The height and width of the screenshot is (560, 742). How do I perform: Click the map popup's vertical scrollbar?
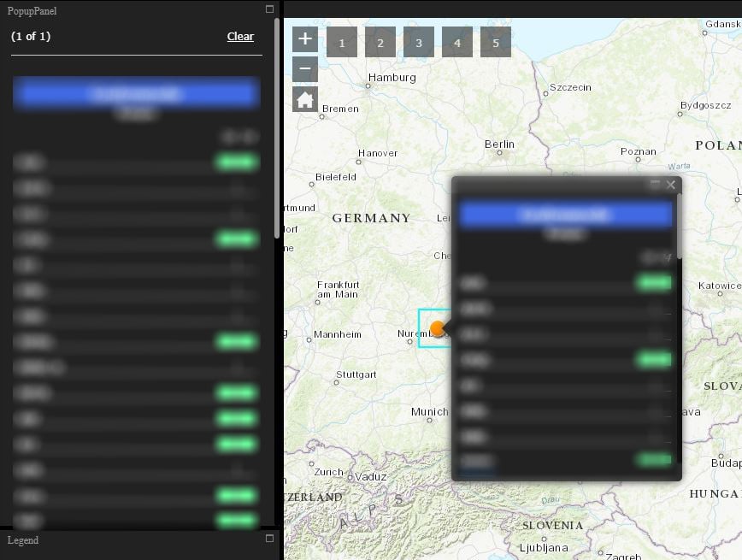point(680,226)
